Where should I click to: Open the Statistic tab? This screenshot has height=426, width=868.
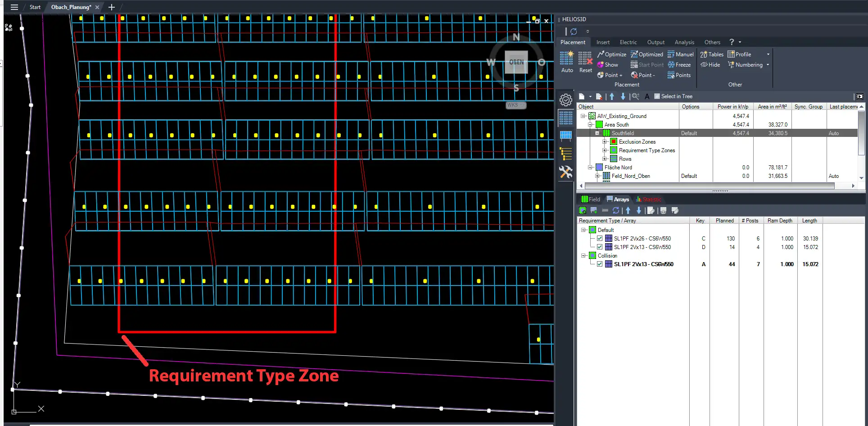coord(649,199)
